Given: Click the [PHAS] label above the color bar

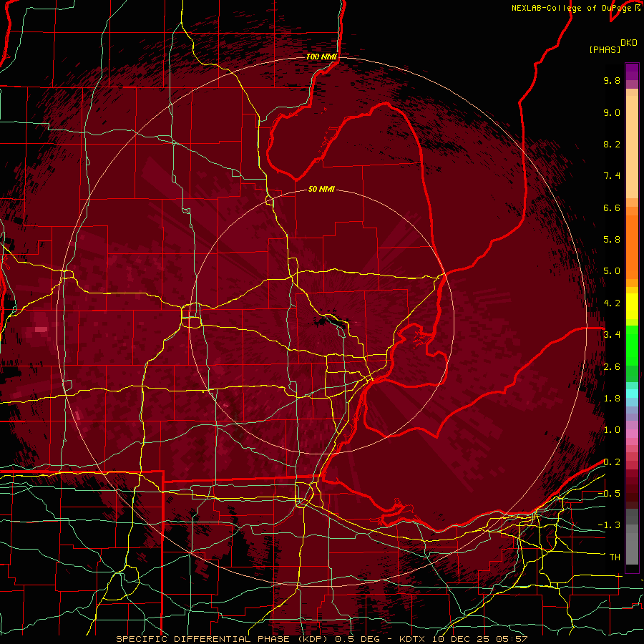Looking at the screenshot, I should tap(605, 49).
